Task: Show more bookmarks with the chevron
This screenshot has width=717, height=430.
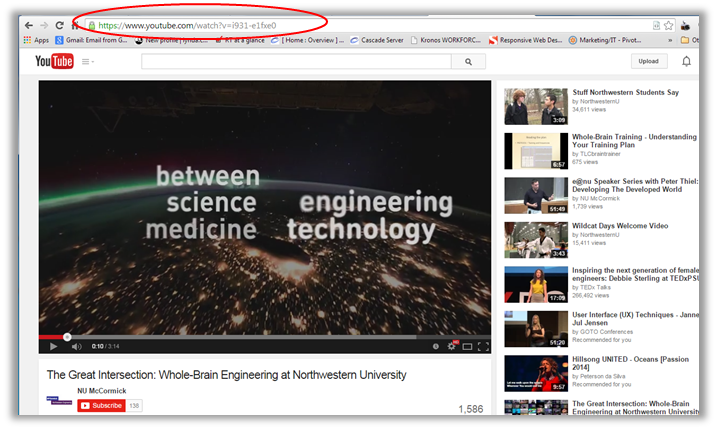Action: (x=670, y=40)
